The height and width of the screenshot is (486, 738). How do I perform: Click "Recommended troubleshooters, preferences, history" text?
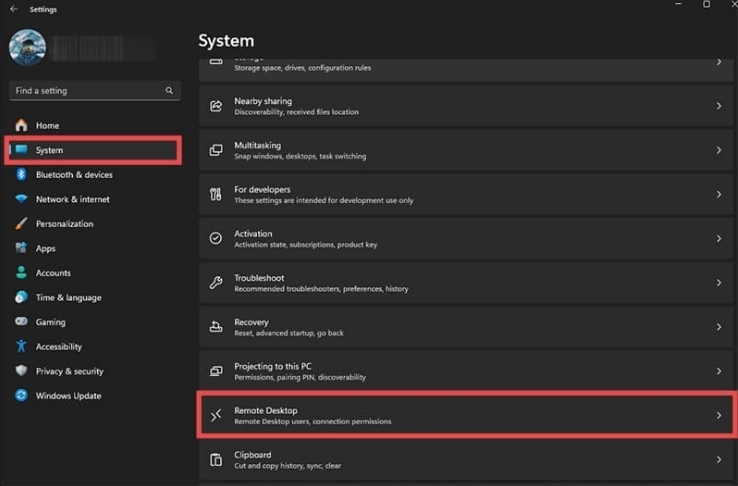321,289
